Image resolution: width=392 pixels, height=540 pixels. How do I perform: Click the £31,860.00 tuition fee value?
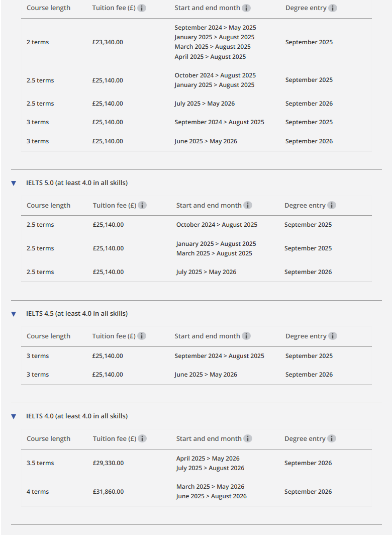tap(108, 492)
